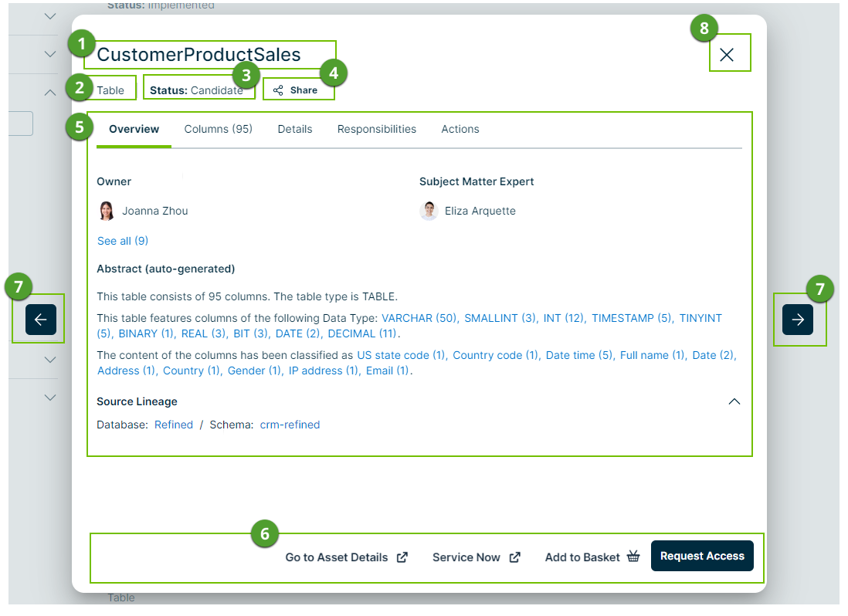Open the Actions tab
Screen dimensions: 848x616
point(460,129)
